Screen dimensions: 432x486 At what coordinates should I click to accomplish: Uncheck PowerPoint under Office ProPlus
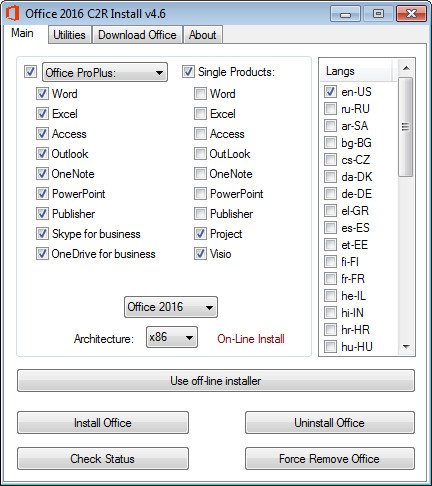(x=42, y=194)
